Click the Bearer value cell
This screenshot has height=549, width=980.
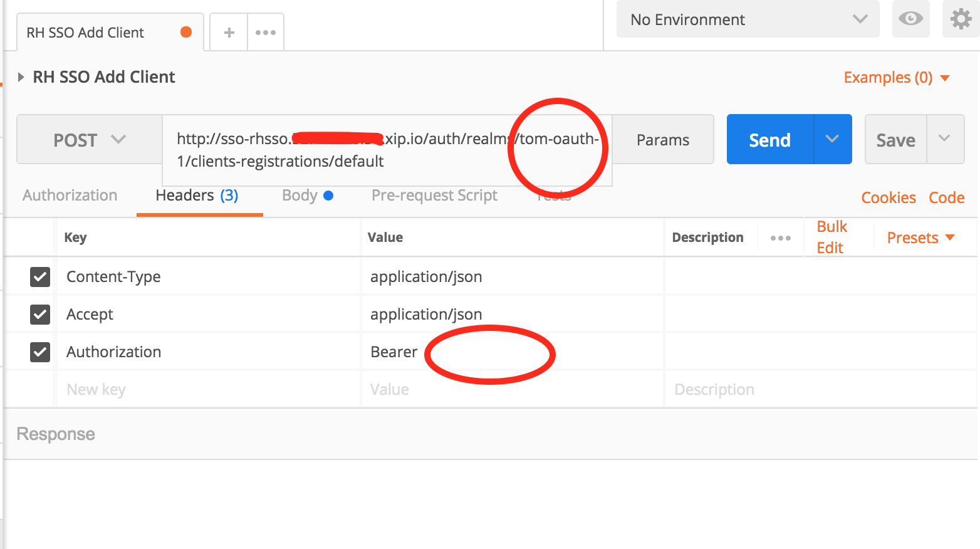pyautogui.click(x=512, y=352)
